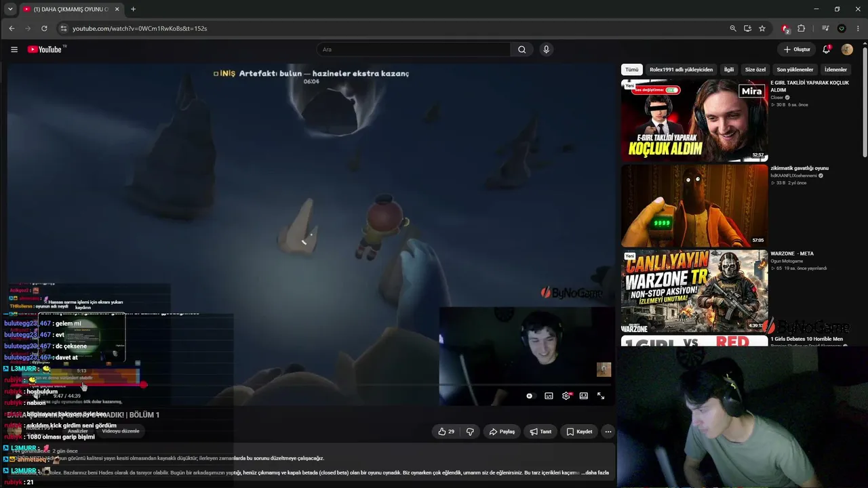Viewport: 868px width, 488px height.
Task: Select the 'İzlenenler' filter chip
Action: 835,70
